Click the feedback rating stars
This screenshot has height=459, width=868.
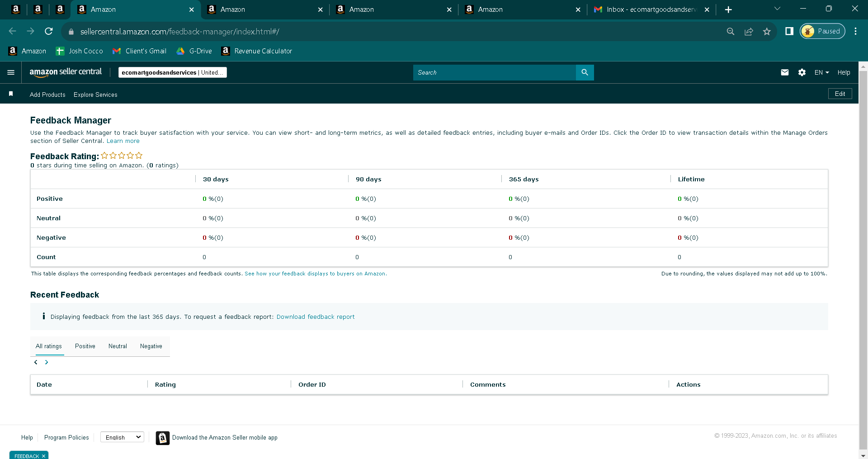tap(122, 156)
